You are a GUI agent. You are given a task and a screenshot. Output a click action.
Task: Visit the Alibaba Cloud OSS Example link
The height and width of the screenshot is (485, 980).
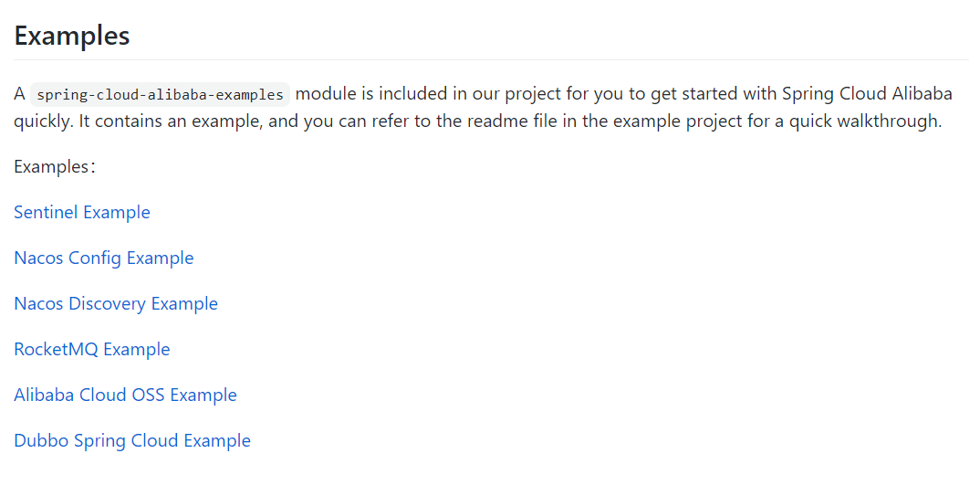(125, 395)
